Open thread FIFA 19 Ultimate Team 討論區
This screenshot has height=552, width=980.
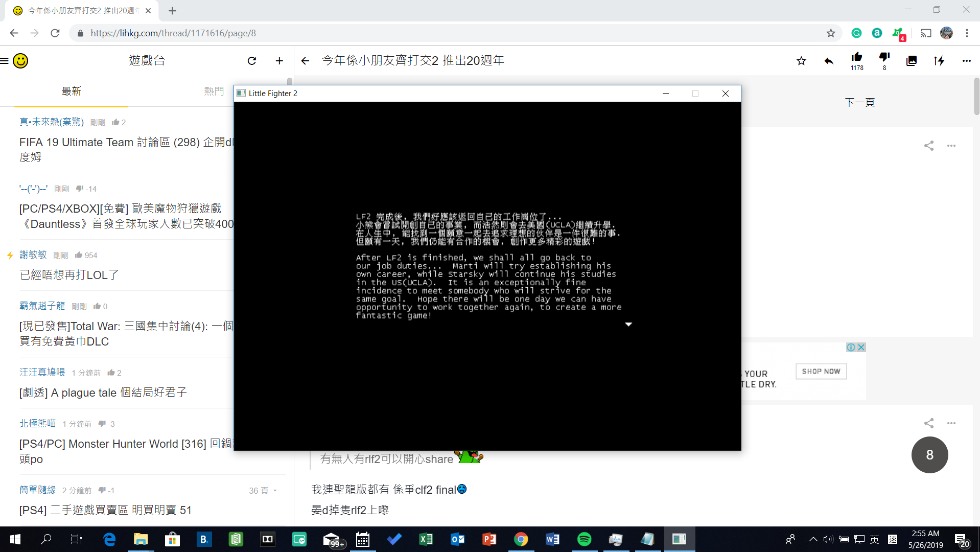click(127, 150)
